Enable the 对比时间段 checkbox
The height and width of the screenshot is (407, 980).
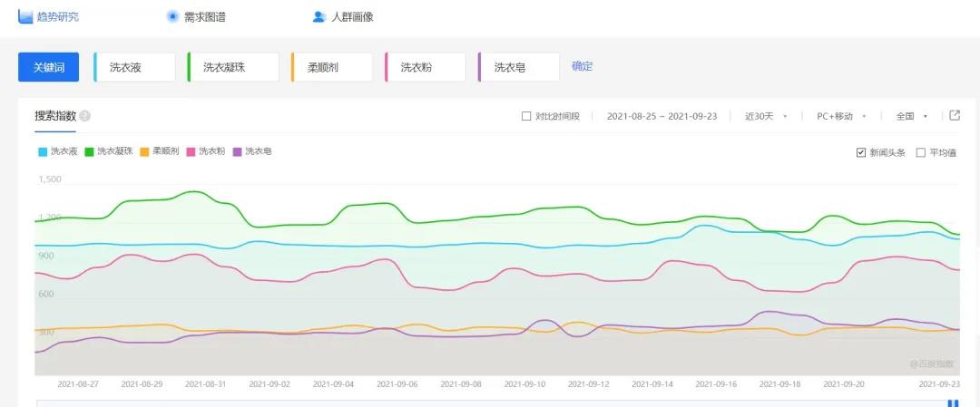click(526, 116)
